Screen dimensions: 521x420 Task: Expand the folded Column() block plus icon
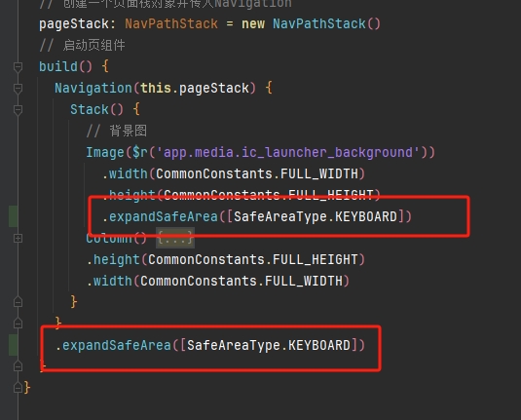[18, 238]
